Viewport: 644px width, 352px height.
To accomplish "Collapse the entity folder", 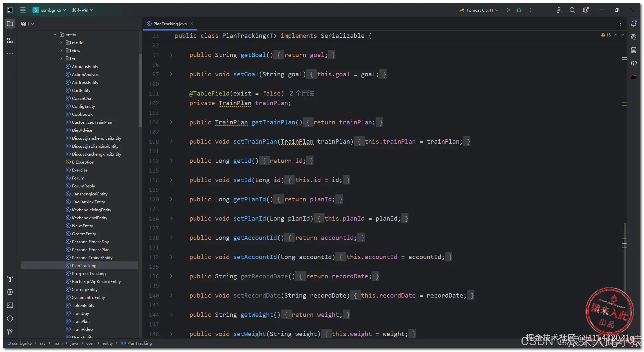I will click(55, 35).
